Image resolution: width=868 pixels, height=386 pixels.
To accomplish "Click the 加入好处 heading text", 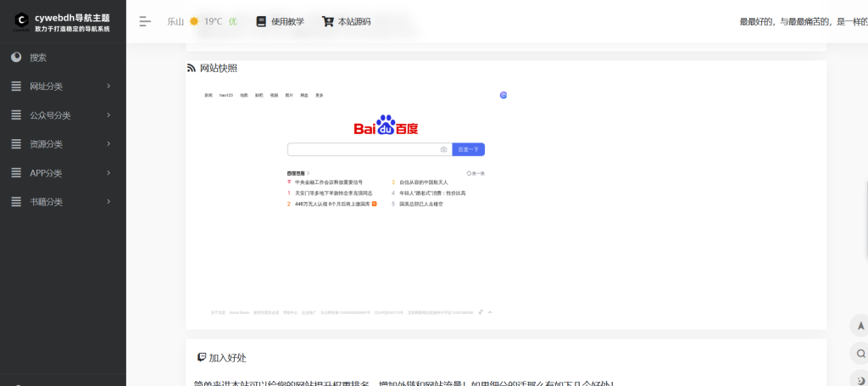I will 227,358.
